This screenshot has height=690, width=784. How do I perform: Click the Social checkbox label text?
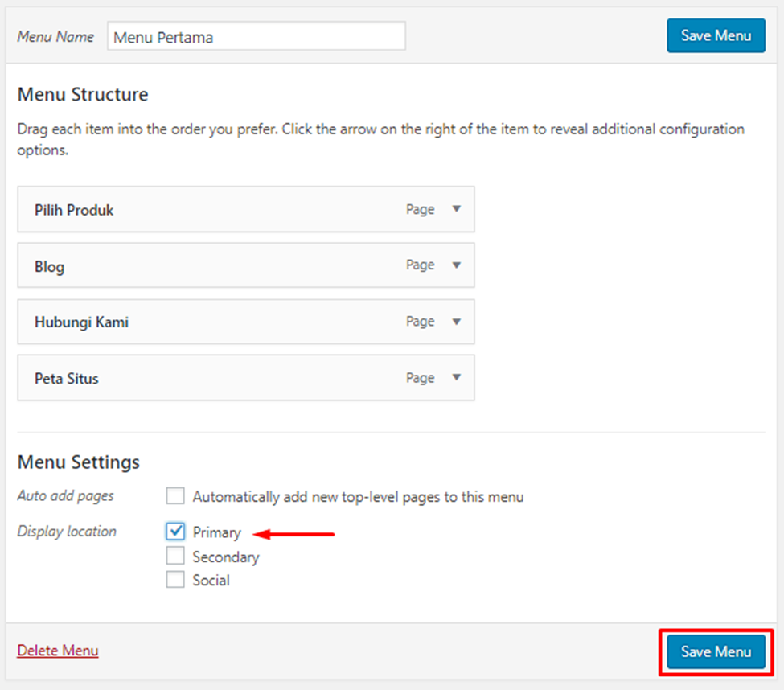[211, 581]
